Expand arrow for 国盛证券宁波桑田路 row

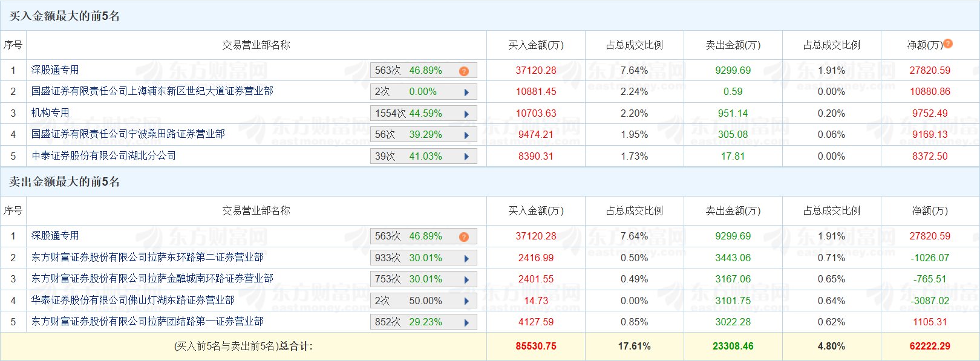tap(466, 135)
